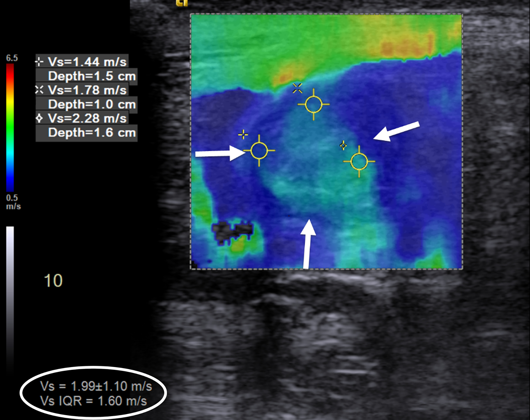Click the X caliper icon beside Vs=1.78
The image size is (530, 420).
(x=39, y=90)
